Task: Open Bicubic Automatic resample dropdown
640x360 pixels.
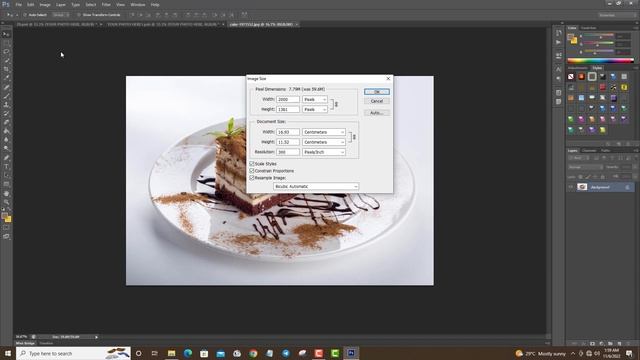Action: point(316,186)
